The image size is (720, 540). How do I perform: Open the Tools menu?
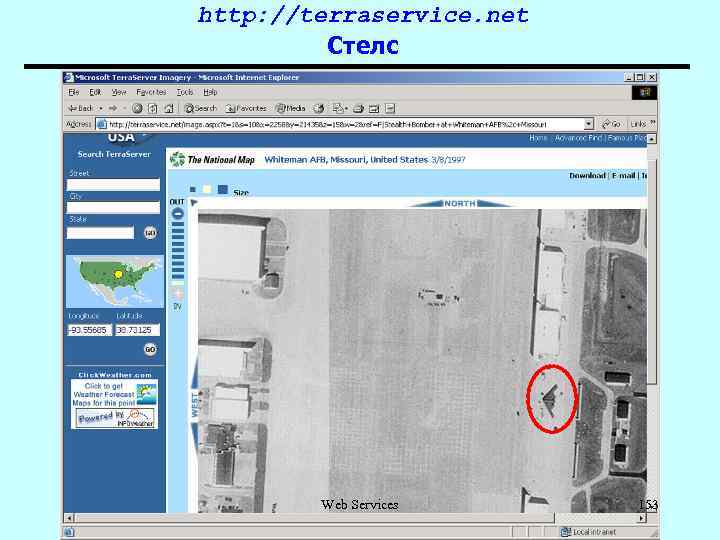pos(185,92)
